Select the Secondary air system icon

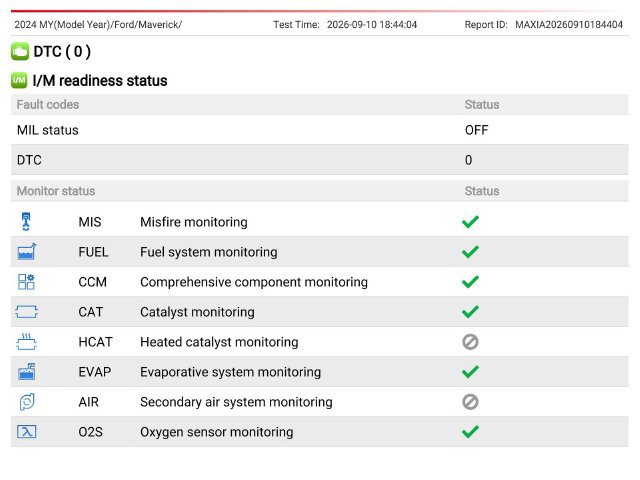pyautogui.click(x=27, y=402)
